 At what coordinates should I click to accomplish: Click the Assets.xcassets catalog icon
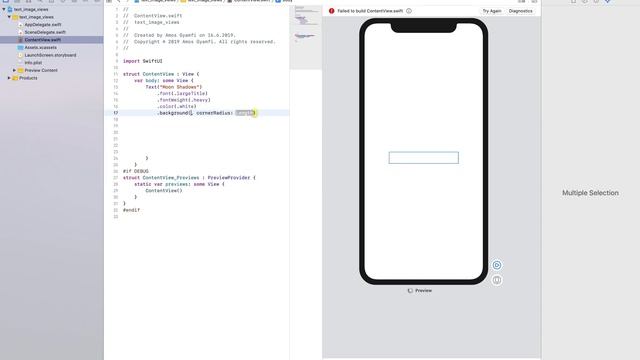[20, 47]
